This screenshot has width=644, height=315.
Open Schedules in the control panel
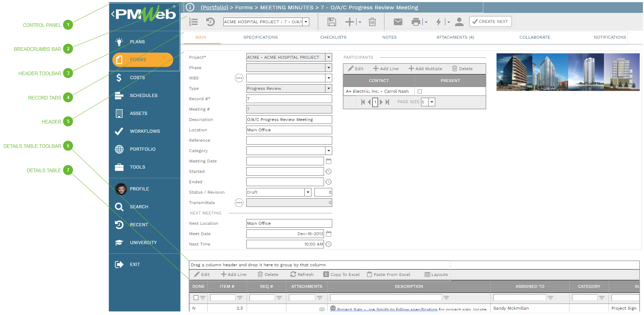pyautogui.click(x=143, y=96)
